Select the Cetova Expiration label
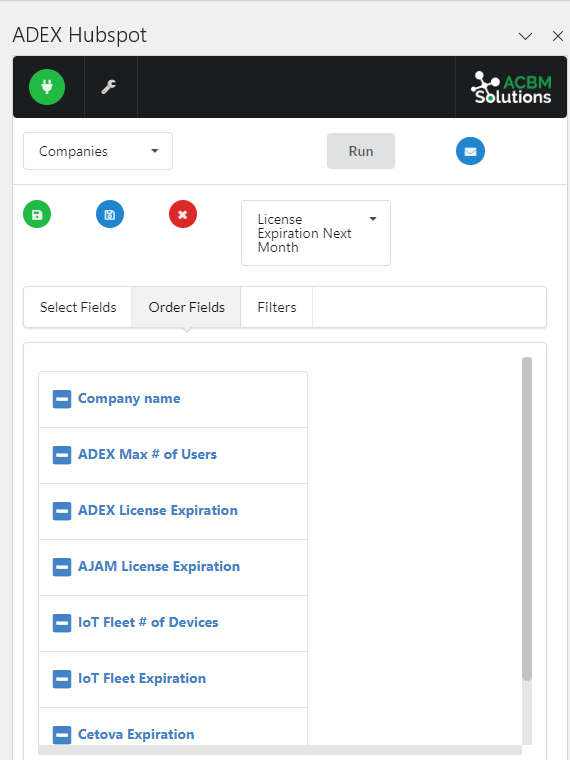The image size is (570, 760). [136, 734]
